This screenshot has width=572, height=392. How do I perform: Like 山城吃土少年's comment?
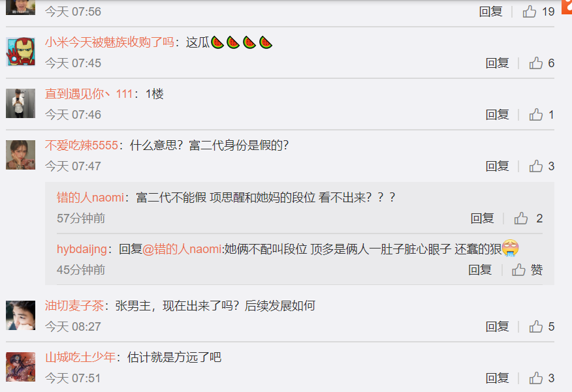[542, 378]
